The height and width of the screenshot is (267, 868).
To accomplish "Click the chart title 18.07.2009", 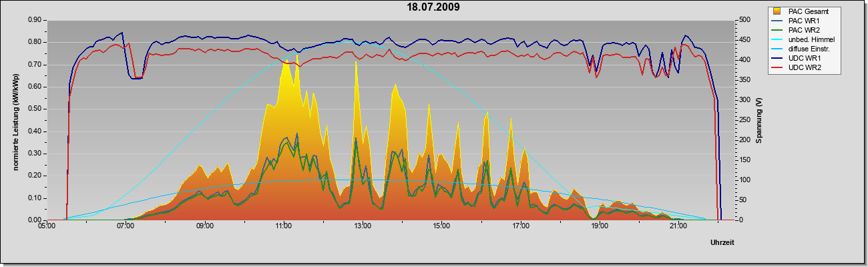I will point(433,7).
